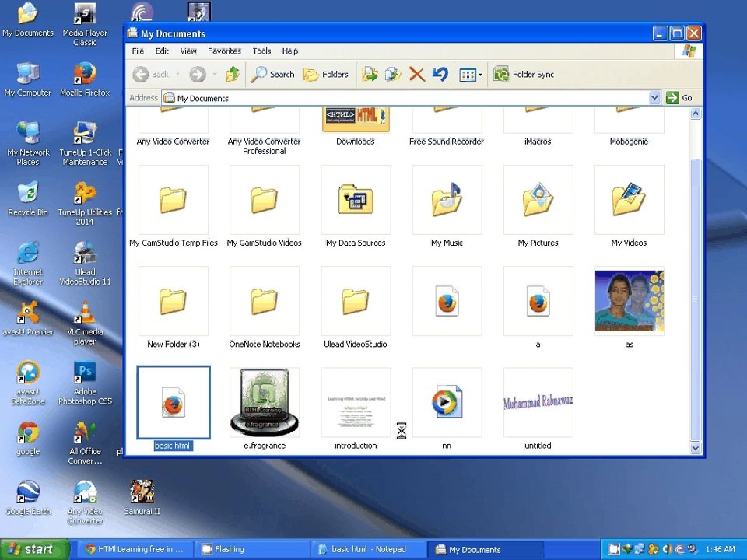Image resolution: width=747 pixels, height=560 pixels.
Task: Click the vertical scrollbar down arrow
Action: click(696, 448)
